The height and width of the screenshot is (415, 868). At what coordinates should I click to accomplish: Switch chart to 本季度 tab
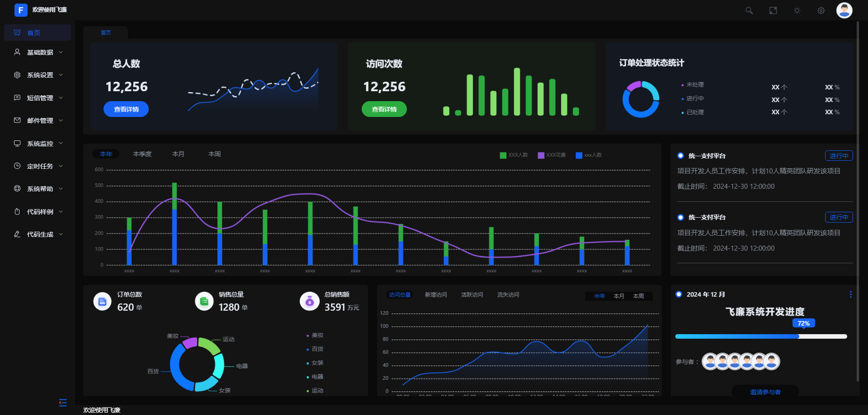tap(142, 154)
